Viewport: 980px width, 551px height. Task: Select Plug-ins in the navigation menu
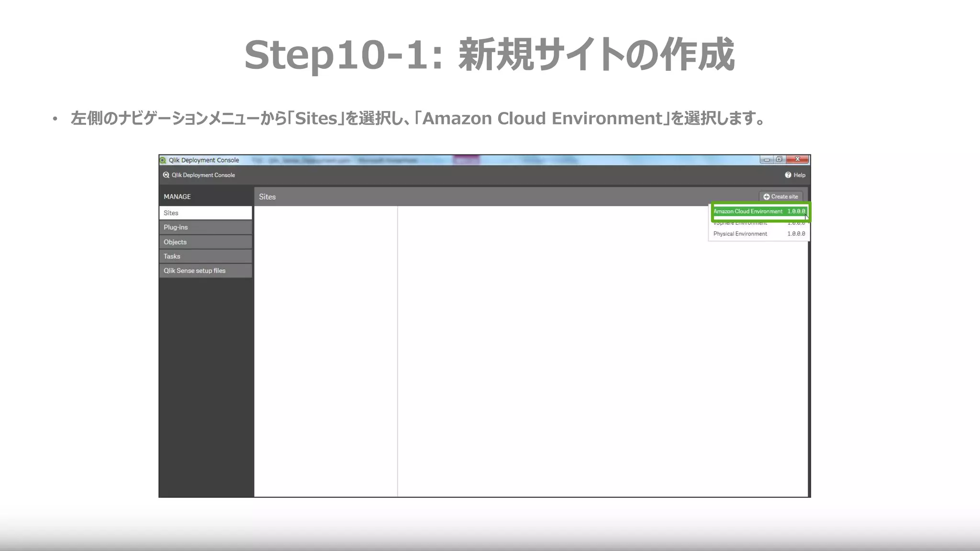point(205,227)
